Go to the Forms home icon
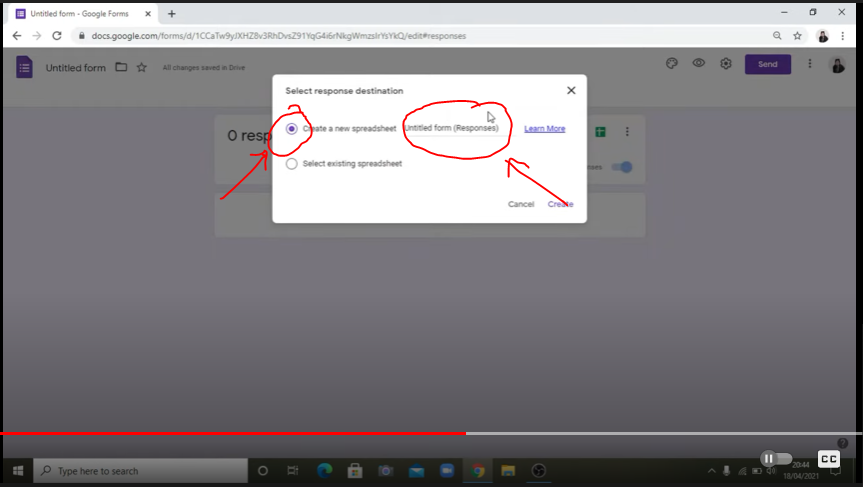This screenshot has width=863, height=487. [24, 67]
